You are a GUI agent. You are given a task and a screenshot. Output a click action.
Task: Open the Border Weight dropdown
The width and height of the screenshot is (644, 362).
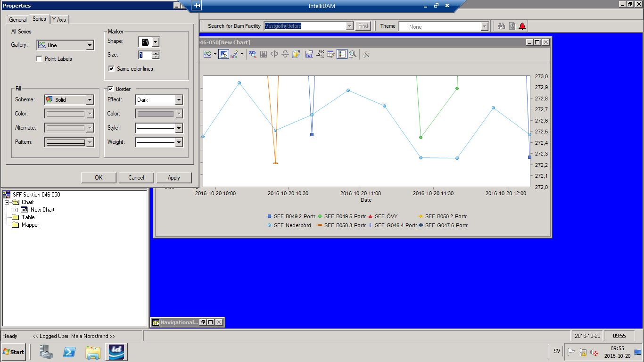click(179, 142)
